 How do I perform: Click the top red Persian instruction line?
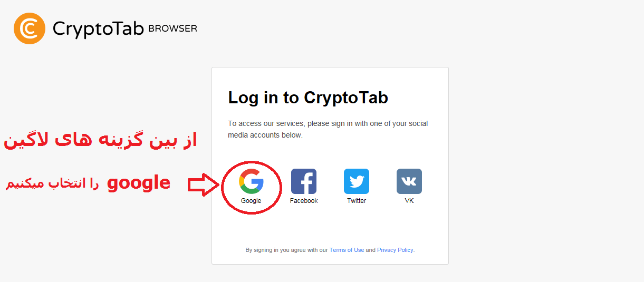[100, 141]
